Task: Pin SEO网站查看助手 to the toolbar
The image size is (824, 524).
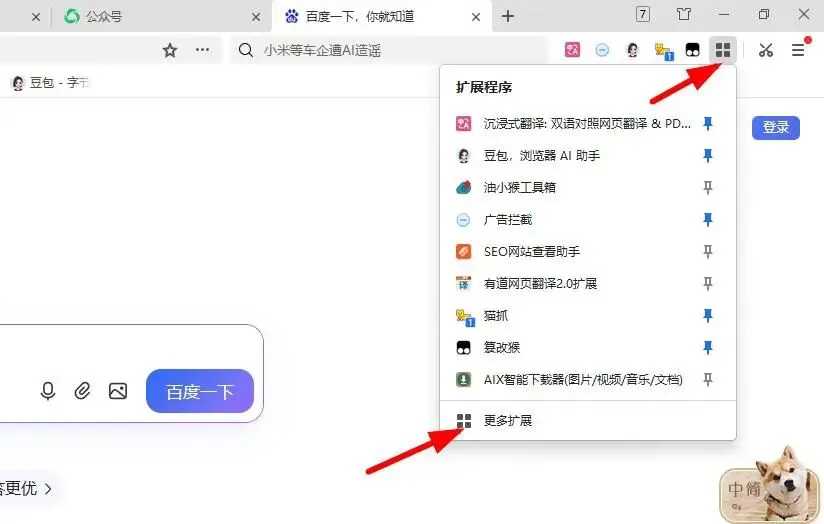Action: pos(708,252)
